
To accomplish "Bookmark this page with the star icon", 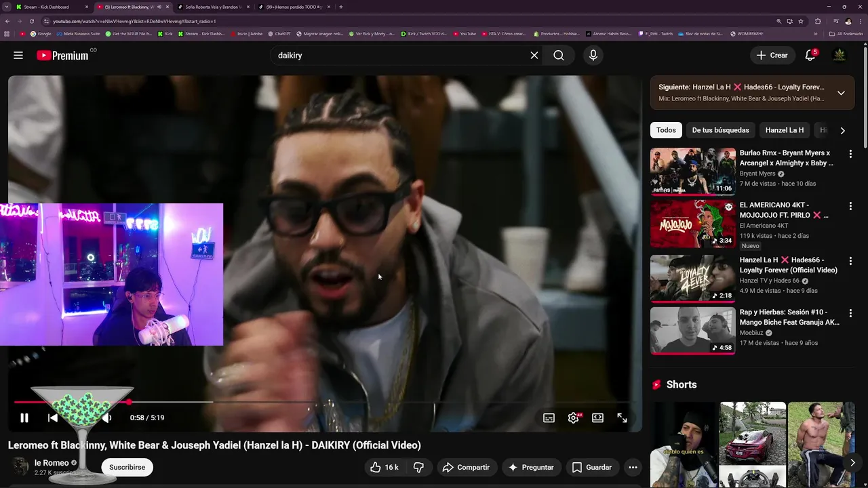I will [801, 21].
